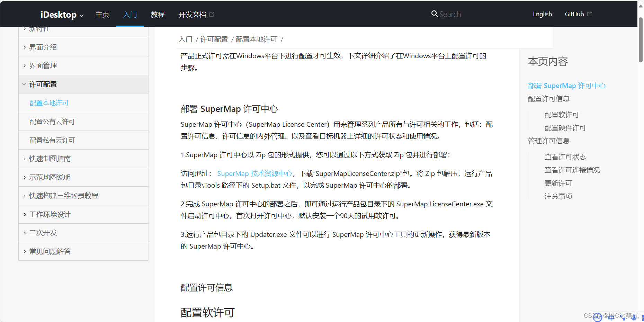Toggle the 中/英 input method icon

coord(611,318)
